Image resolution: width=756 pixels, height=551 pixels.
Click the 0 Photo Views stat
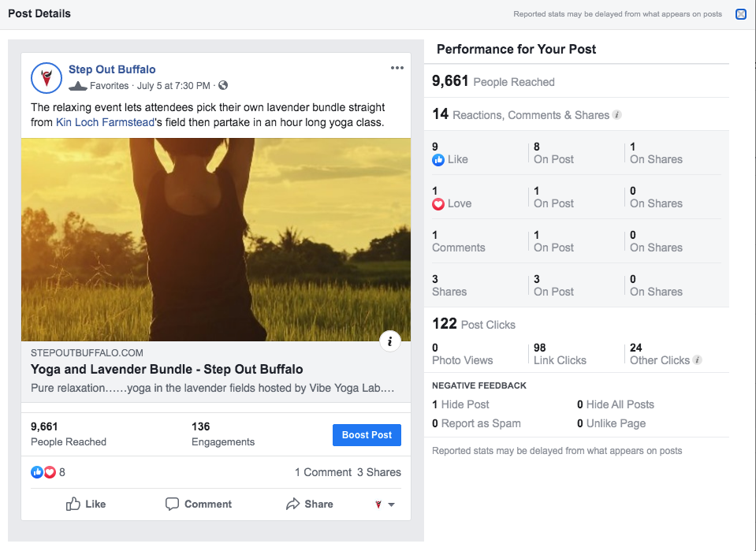tap(463, 354)
